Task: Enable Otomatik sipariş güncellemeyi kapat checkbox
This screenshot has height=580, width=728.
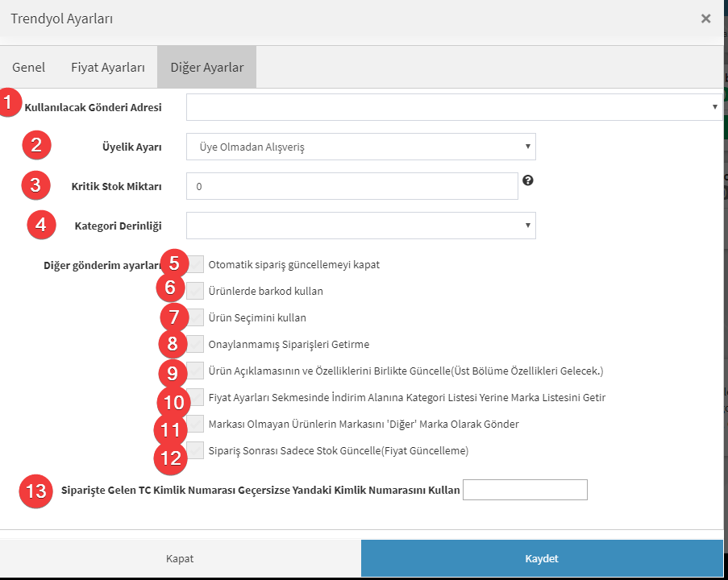Action: pos(195,264)
